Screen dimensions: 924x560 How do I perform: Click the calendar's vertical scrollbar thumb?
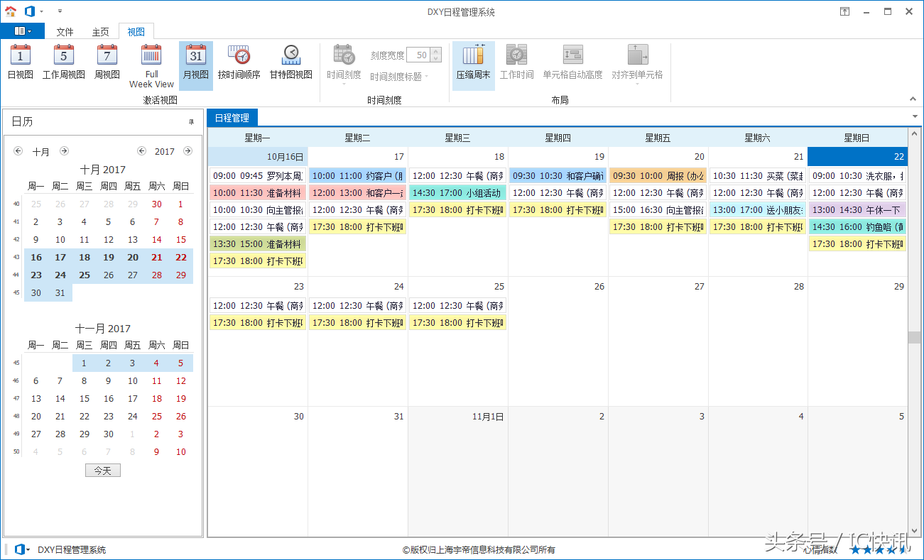tap(914, 337)
